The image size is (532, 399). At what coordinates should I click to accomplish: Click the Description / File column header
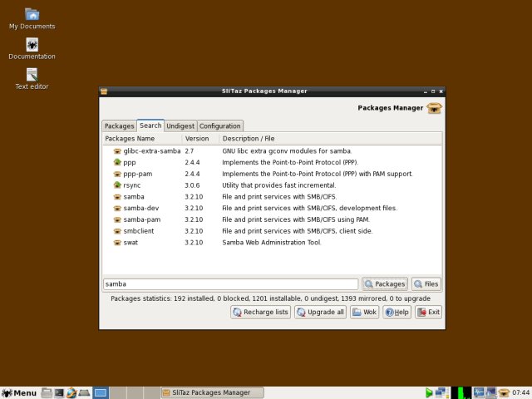pos(331,139)
